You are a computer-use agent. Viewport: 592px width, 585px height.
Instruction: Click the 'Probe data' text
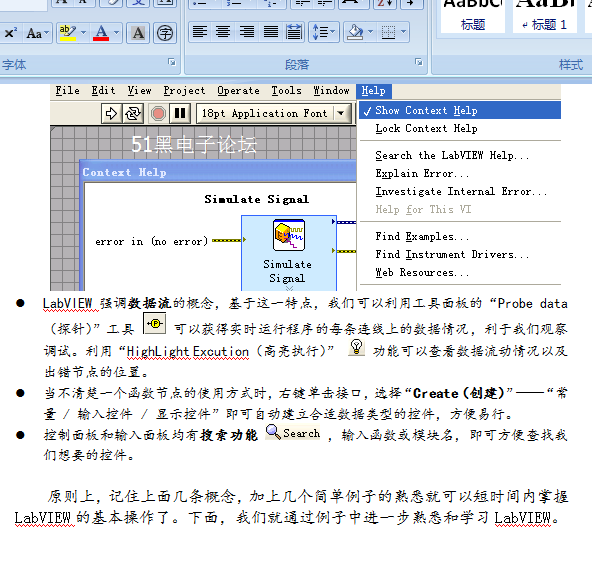click(x=532, y=304)
